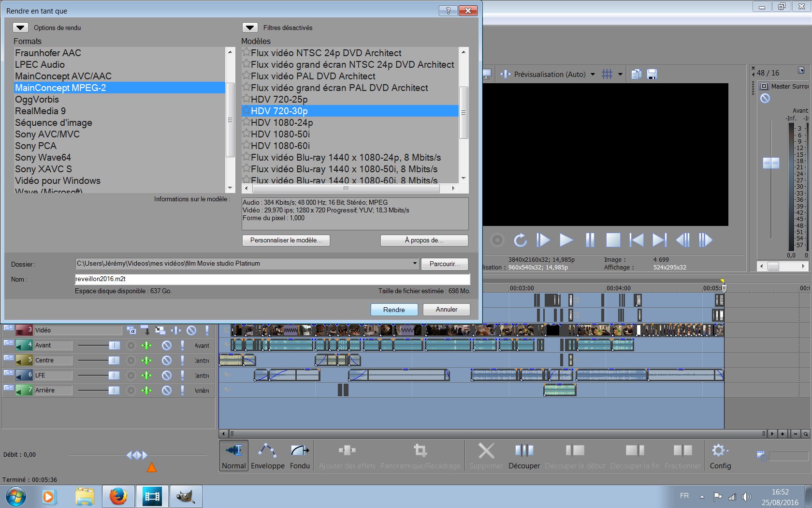This screenshot has height=508, width=812.
Task: Click Personnaliser le modèle button
Action: [286, 240]
